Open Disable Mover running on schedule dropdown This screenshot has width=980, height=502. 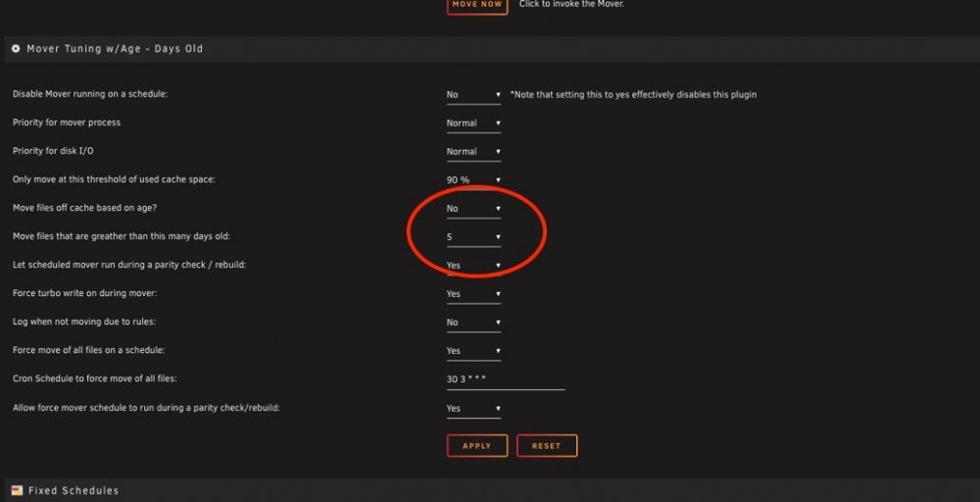coord(473,95)
